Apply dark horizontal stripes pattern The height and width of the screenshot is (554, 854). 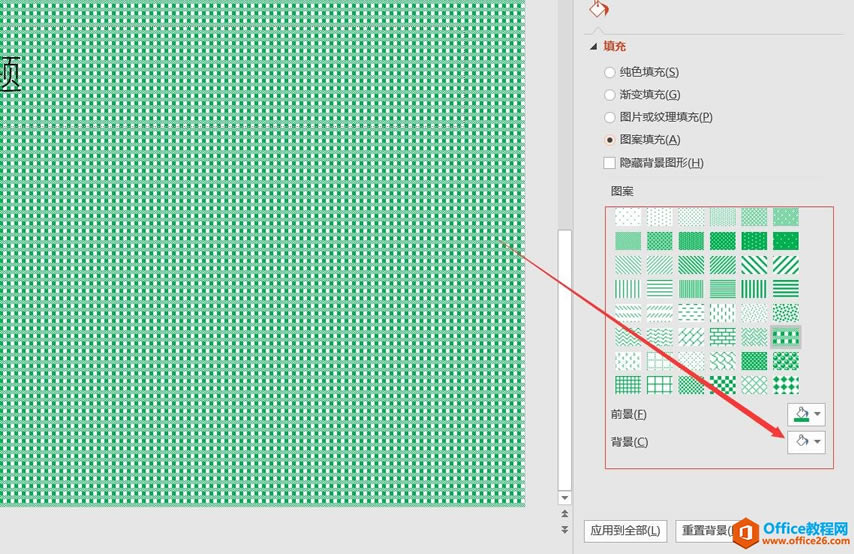coord(786,289)
